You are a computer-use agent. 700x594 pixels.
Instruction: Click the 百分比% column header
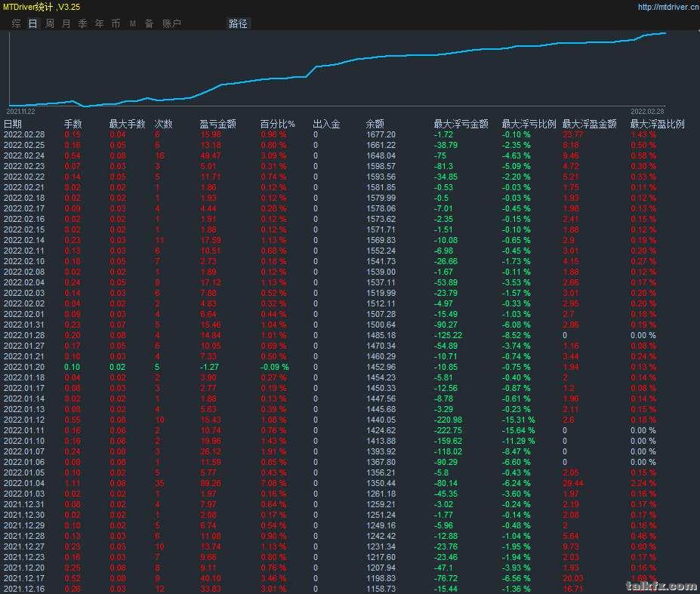pyautogui.click(x=278, y=124)
